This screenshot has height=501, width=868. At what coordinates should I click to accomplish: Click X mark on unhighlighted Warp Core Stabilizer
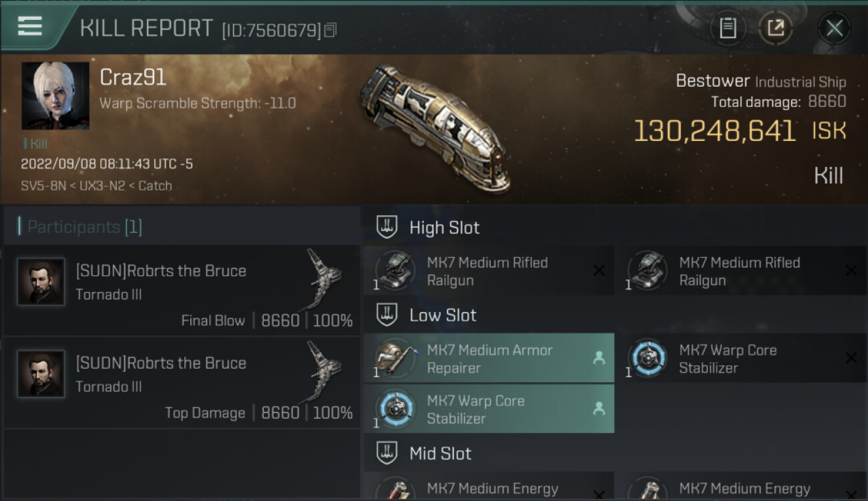coord(851,359)
